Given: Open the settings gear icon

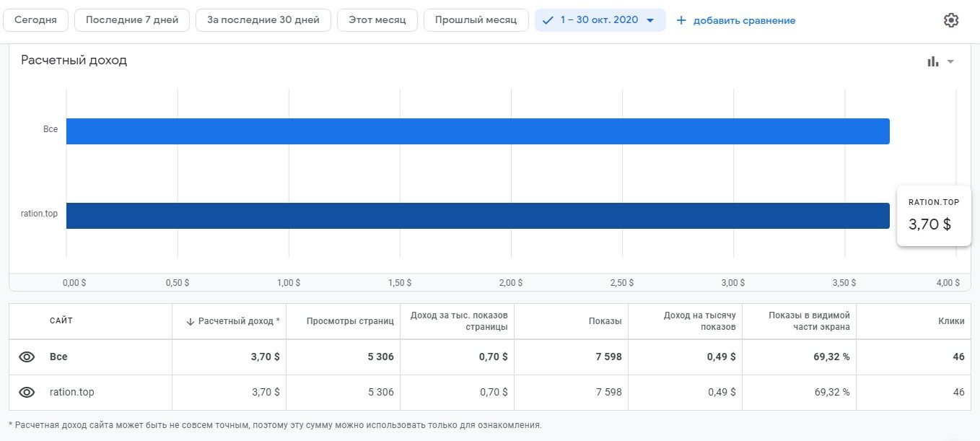Looking at the screenshot, I should [950, 20].
